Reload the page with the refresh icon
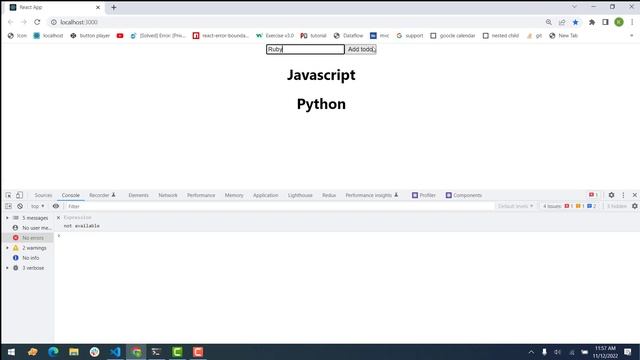The image size is (640, 360). coord(37,22)
